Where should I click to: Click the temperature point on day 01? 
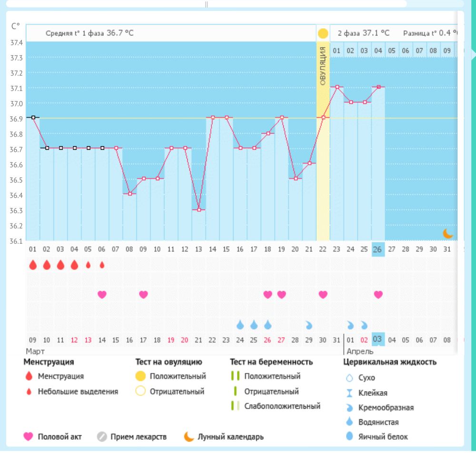[33, 117]
